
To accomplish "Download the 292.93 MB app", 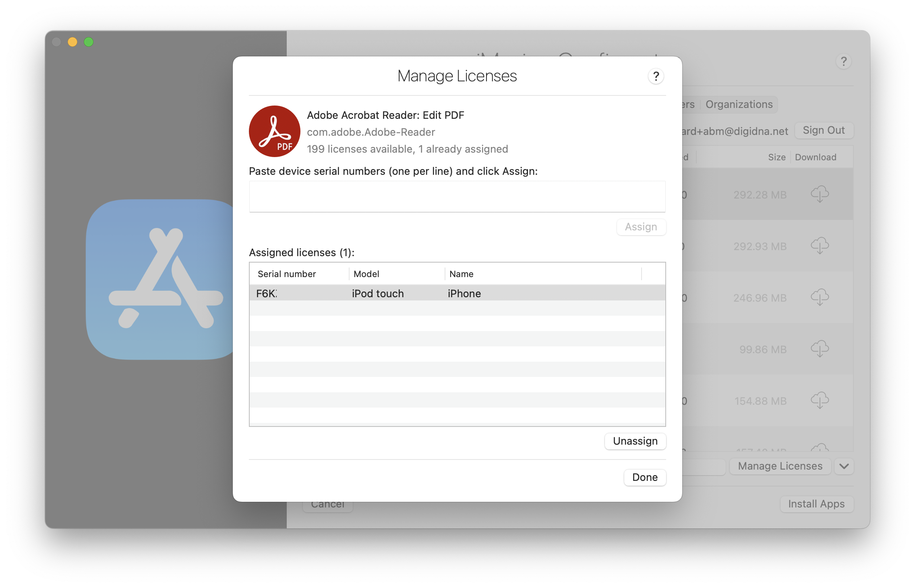I will coord(820,246).
